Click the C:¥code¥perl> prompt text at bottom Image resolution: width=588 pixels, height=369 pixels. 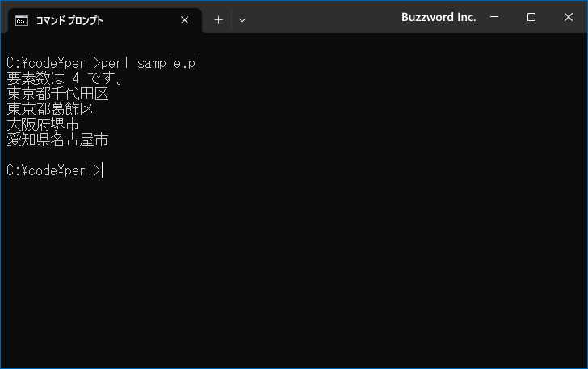[x=53, y=170]
